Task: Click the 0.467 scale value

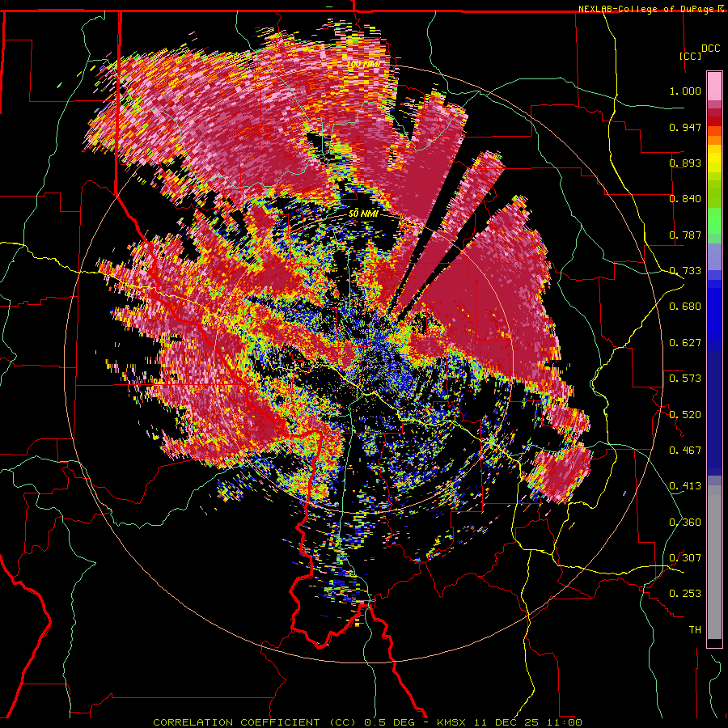Action: coord(685,450)
